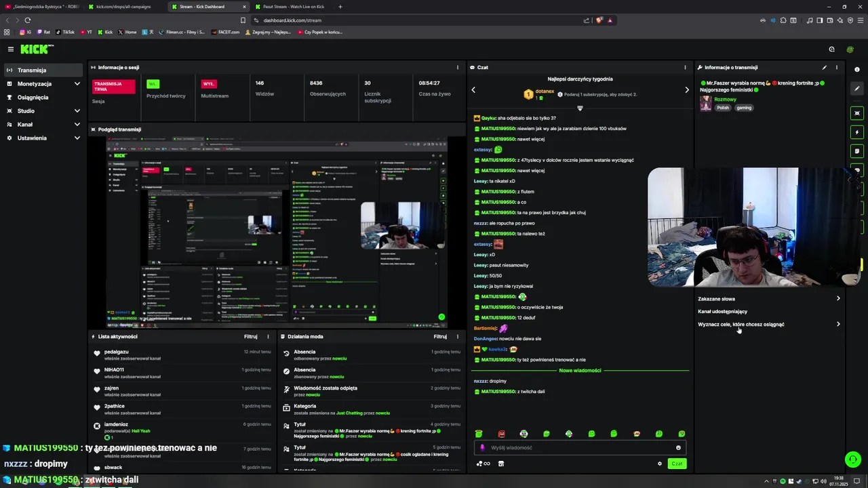Expand the Kanał sidebar section

(42, 124)
